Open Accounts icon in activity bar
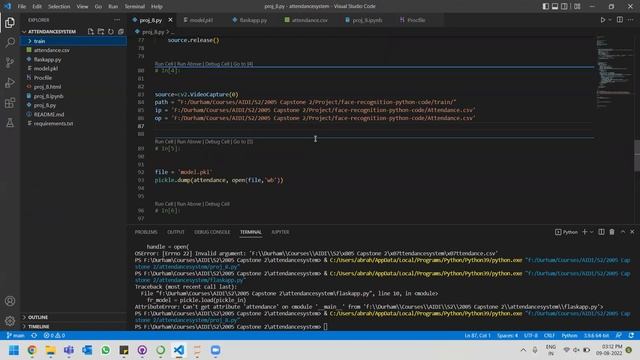Image resolution: width=640 pixels, height=360 pixels. (10, 301)
